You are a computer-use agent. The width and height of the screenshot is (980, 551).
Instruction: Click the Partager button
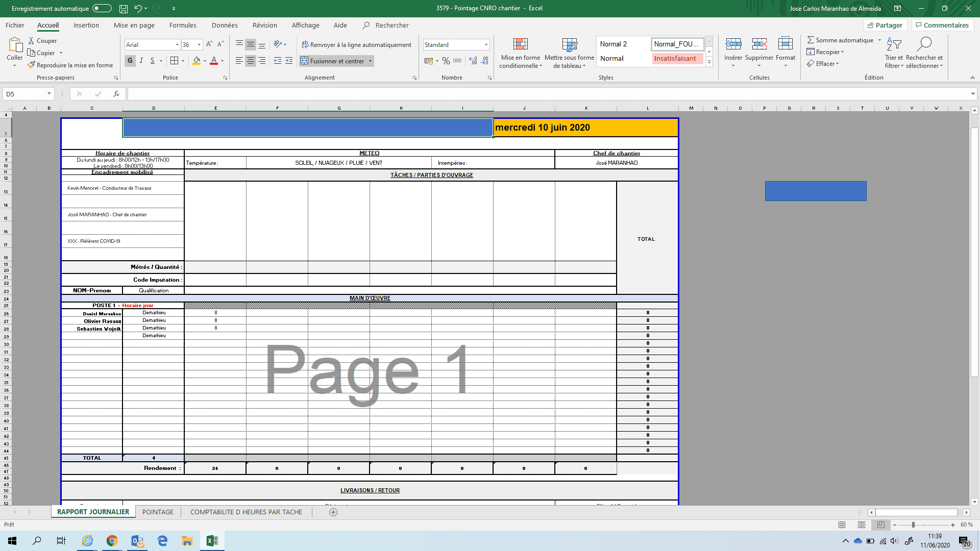[885, 25]
